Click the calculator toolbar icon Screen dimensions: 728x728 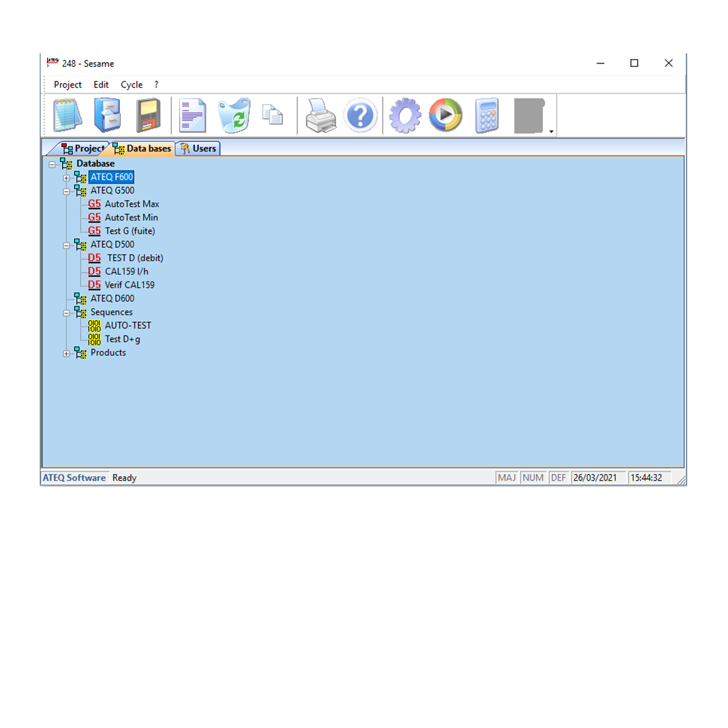tap(487, 115)
